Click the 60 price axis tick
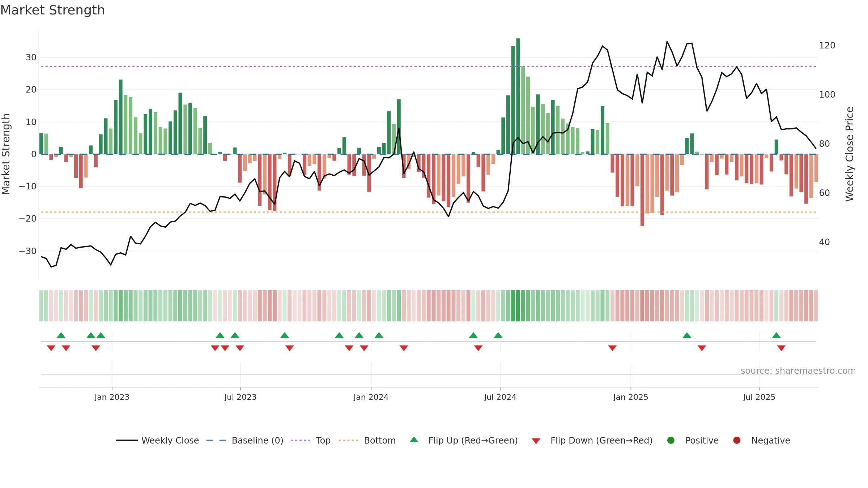Image resolution: width=868 pixels, height=488 pixels. click(x=825, y=193)
